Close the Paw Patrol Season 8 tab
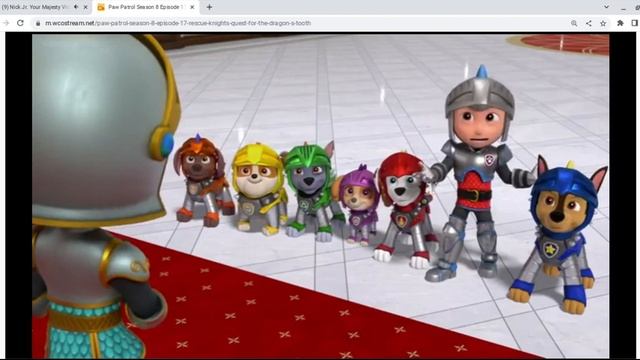The image size is (640, 360). click(x=192, y=7)
